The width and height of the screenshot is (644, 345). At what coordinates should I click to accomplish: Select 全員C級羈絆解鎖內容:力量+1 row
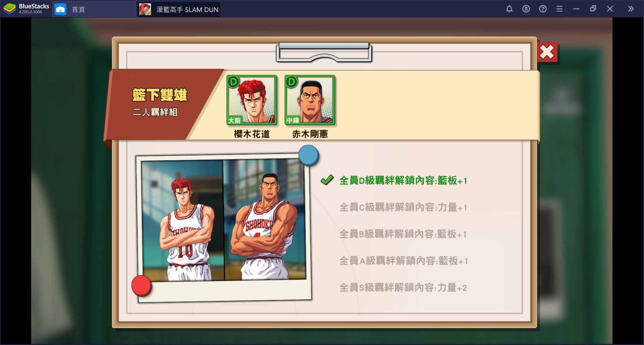click(403, 207)
